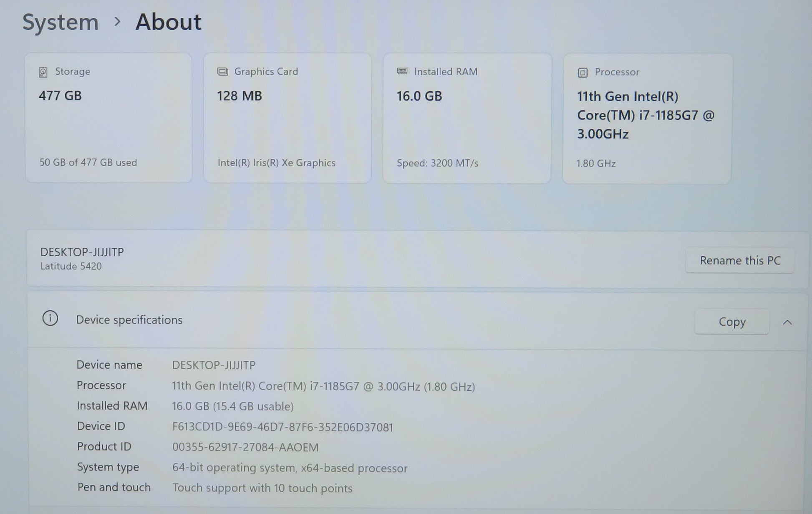Click Rename this PC button
The image size is (812, 514).
740,260
